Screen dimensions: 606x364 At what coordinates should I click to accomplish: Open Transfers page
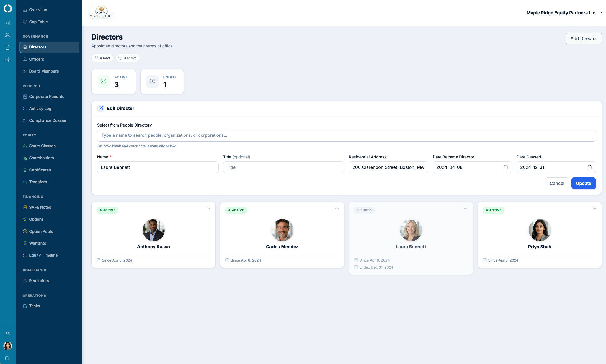(x=49, y=182)
